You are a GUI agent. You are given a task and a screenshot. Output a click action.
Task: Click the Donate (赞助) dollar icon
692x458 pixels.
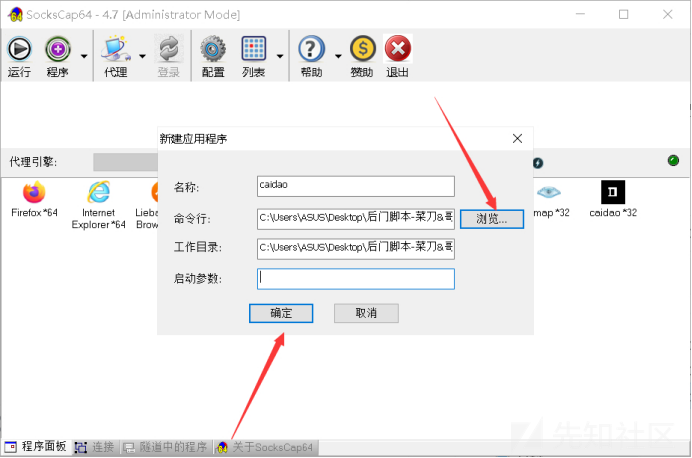coord(363,49)
